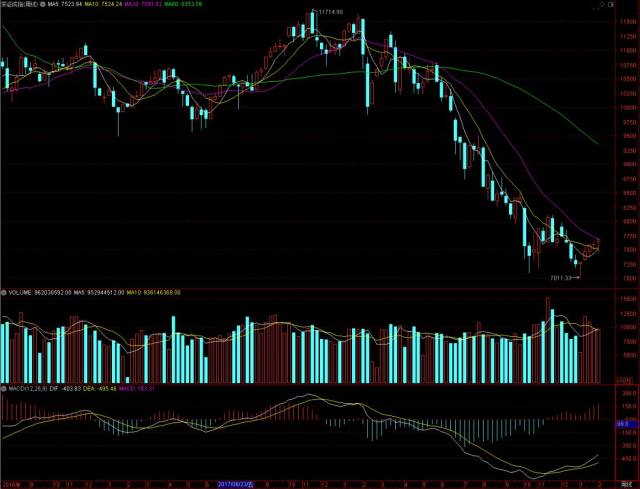Screen dimensions: 640x489
Task: Open the VOLUME indicator selector label
Action: (x=20, y=293)
